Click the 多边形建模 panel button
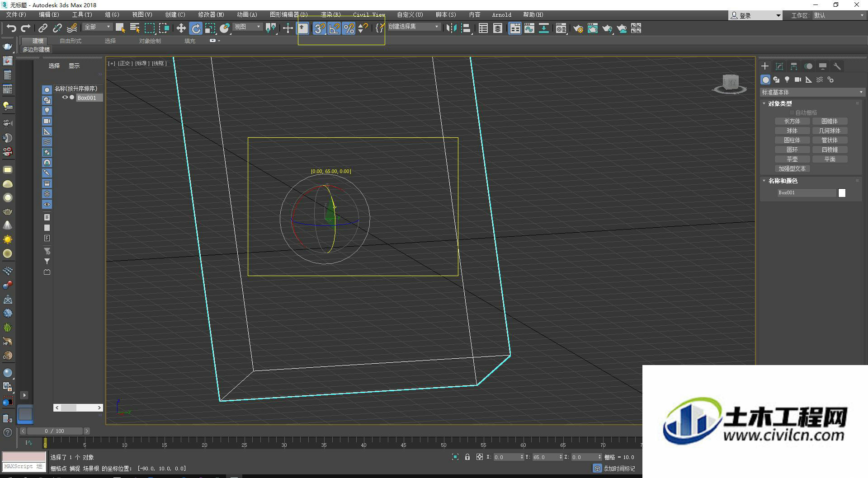Screen dimensions: 868x478 pos(36,50)
